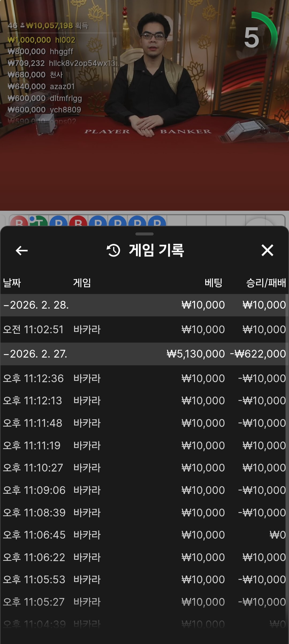Select the 오후 11:11:19 winning round
The width and height of the screenshot is (289, 644).
point(144,446)
